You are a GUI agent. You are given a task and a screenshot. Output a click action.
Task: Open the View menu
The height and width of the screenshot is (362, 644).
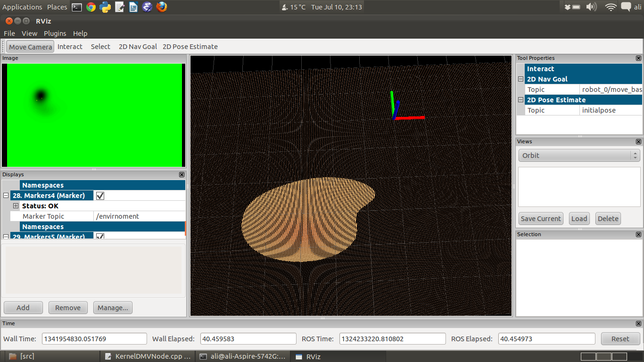[x=29, y=33]
